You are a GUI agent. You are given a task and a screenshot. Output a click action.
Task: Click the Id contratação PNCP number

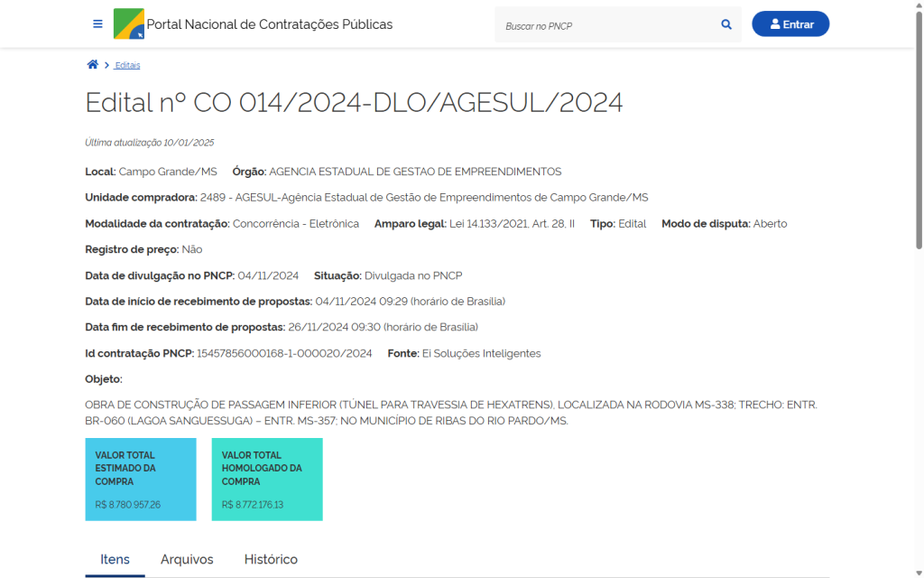pos(284,353)
